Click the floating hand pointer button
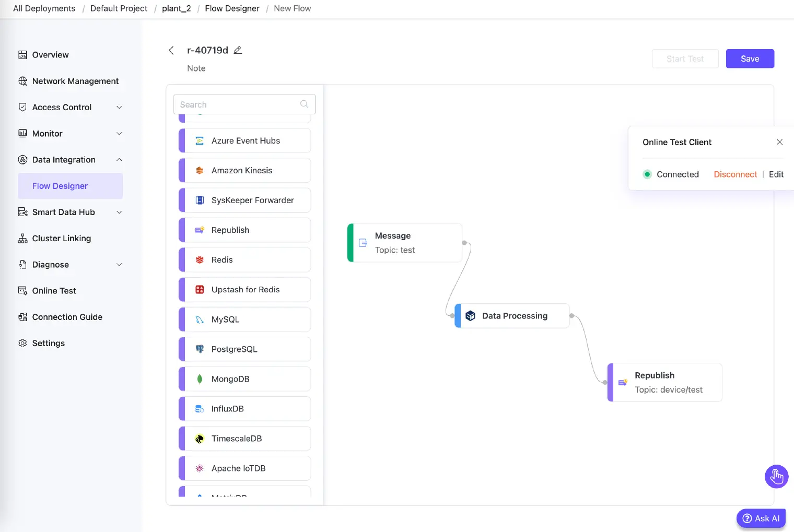This screenshot has width=794, height=532. (776, 476)
